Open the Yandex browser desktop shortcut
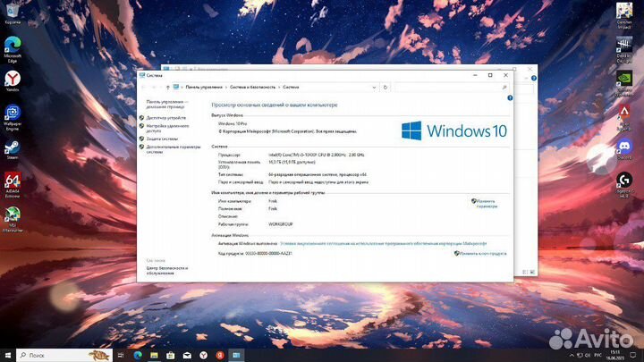The height and width of the screenshot is (362, 644). tap(13, 80)
